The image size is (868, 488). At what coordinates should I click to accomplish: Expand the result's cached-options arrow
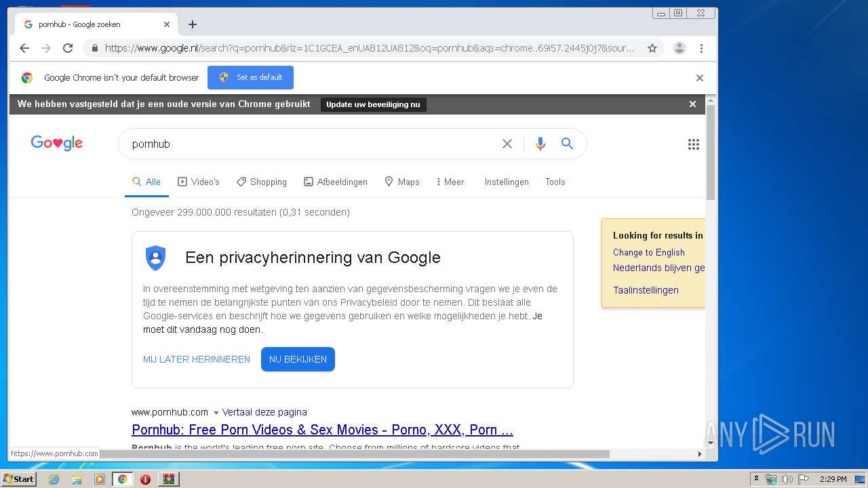pos(216,412)
